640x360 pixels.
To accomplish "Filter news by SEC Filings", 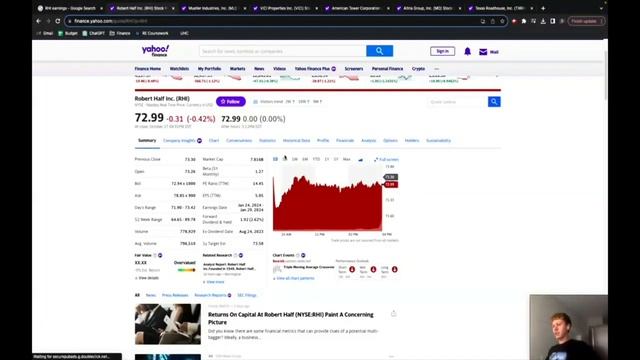I will pyautogui.click(x=247, y=295).
